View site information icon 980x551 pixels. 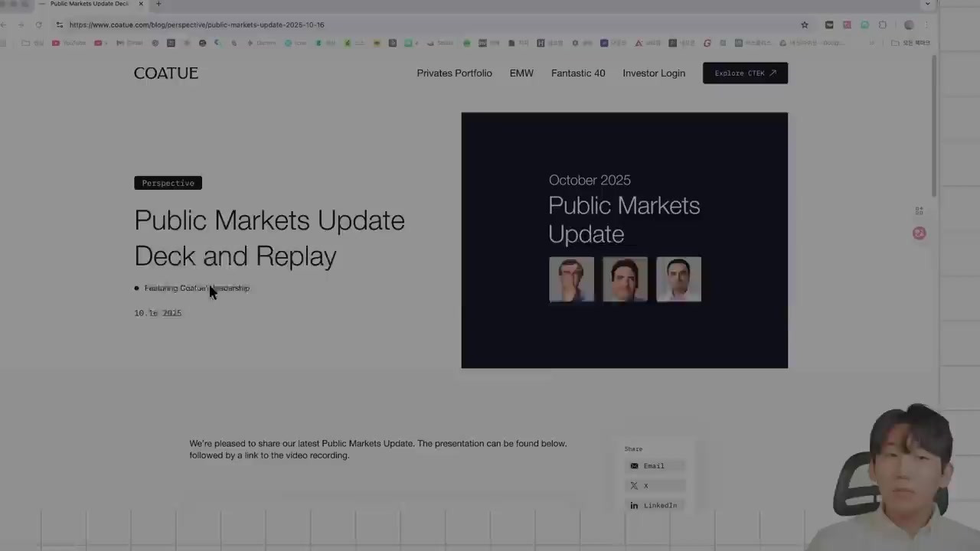click(60, 24)
